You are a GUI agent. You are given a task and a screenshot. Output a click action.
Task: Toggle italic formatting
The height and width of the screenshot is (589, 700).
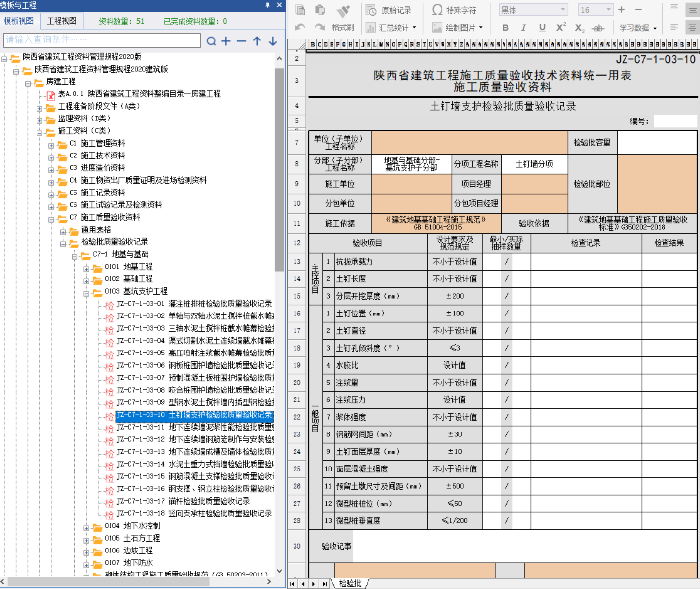coord(523,28)
